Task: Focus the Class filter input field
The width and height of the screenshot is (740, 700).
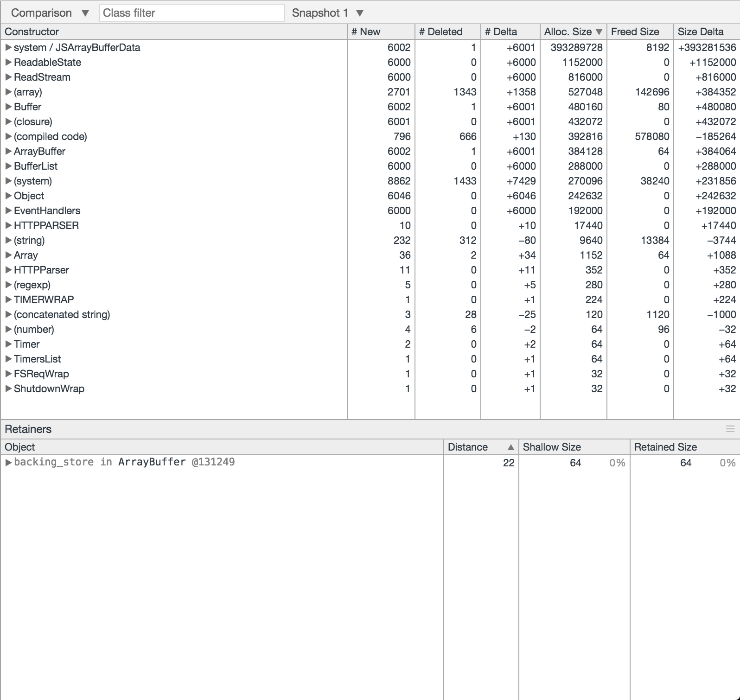Action: (x=191, y=13)
